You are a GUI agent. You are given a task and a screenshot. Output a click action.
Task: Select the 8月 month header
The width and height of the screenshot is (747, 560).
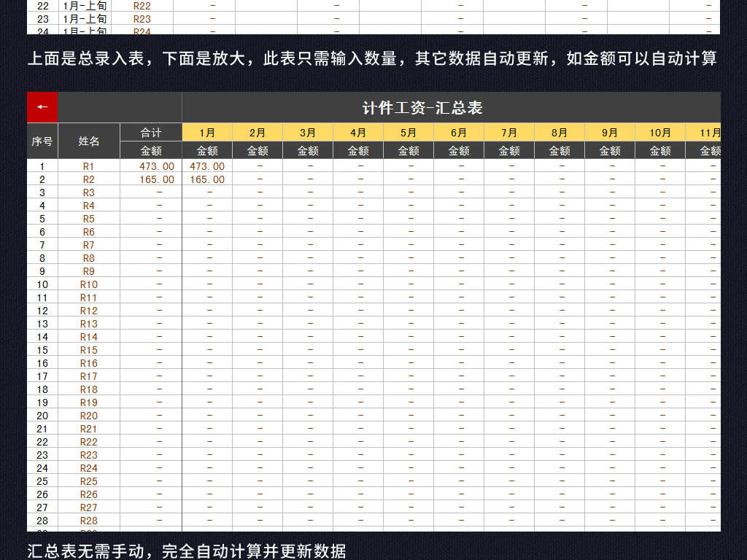[x=560, y=133]
